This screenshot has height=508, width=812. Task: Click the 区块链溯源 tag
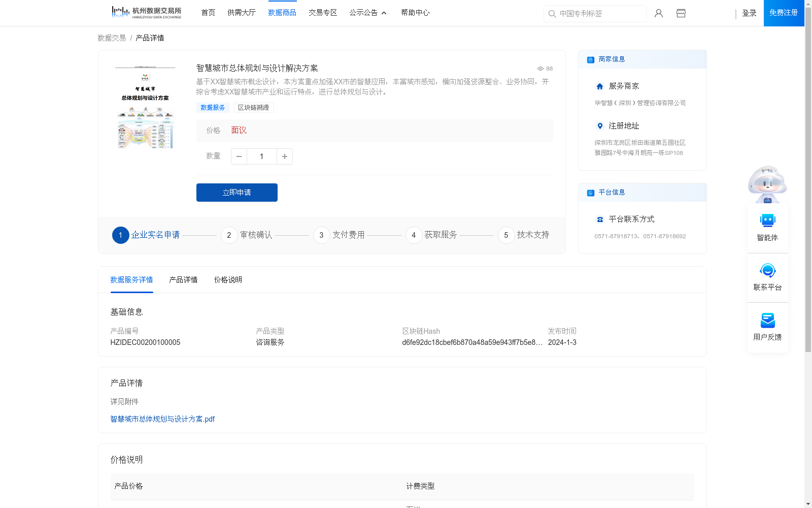(254, 108)
